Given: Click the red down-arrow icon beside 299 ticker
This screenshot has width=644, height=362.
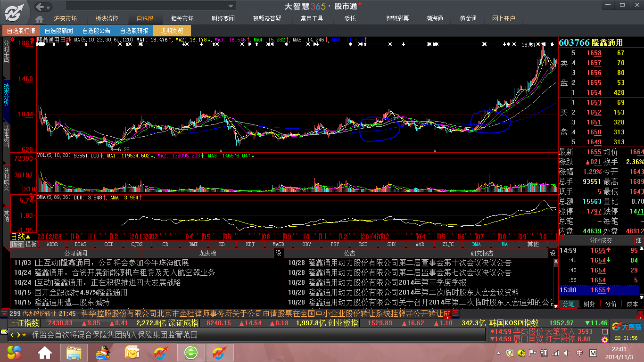Looking at the screenshot, I should pyautogui.click(x=4, y=313).
